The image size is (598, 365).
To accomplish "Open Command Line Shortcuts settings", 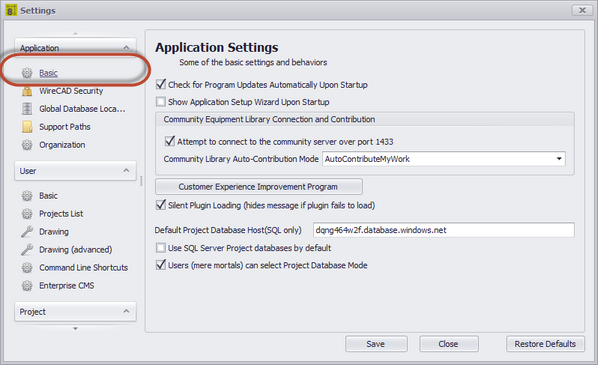I will [x=84, y=268].
